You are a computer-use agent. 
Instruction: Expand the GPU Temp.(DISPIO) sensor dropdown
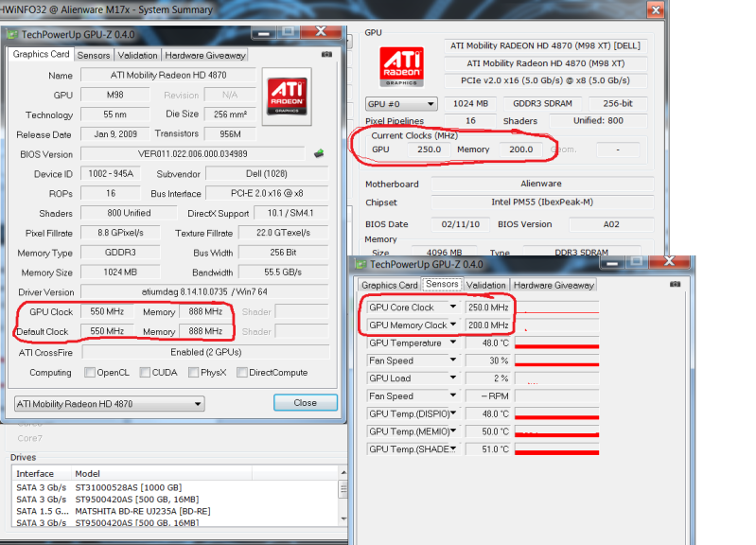point(452,413)
